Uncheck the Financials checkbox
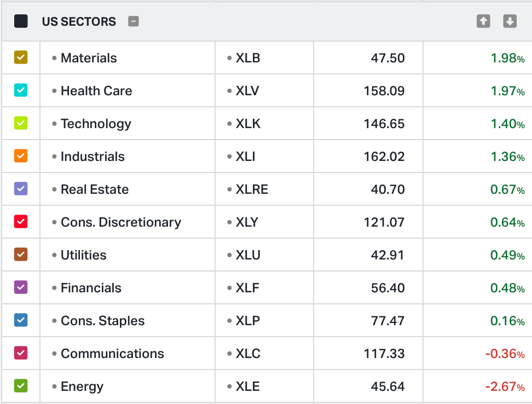The width and height of the screenshot is (532, 404). pos(21,287)
